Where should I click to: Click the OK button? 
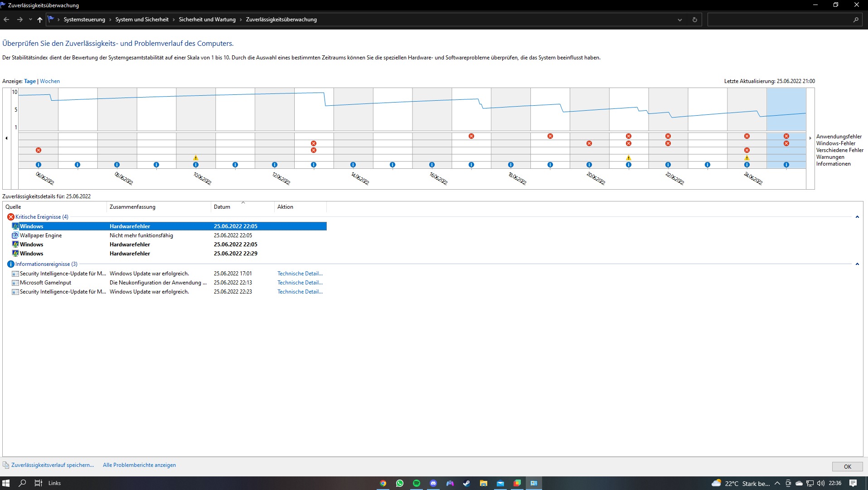847,466
